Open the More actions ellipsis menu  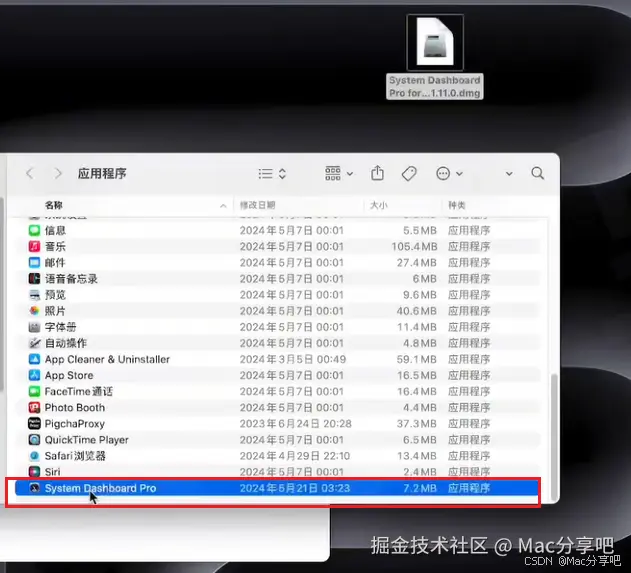pos(449,174)
